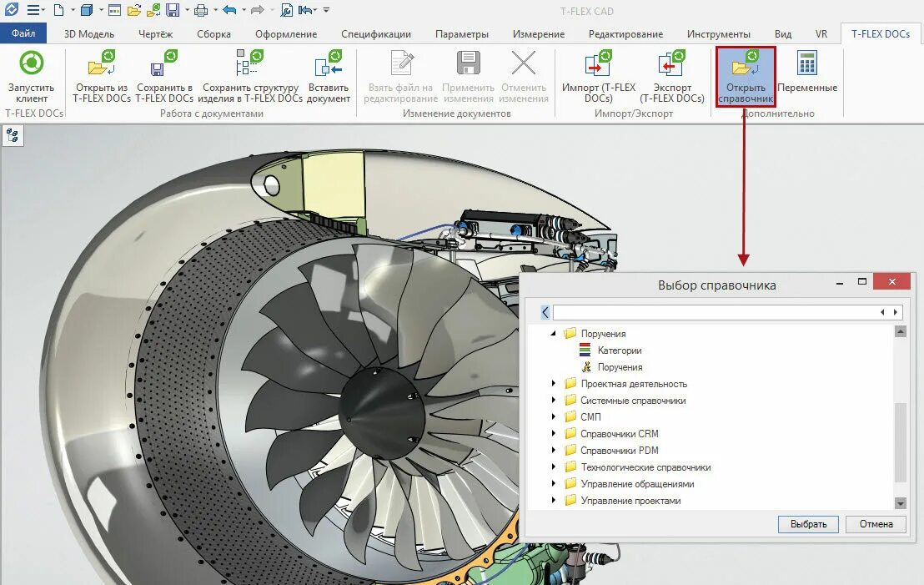
Task: Click the printer icon
Action: 201,10
